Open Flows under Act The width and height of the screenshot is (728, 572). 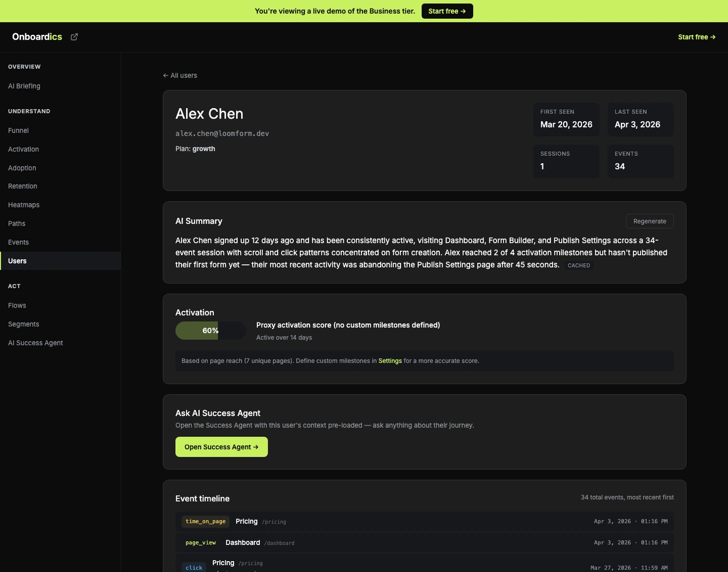pyautogui.click(x=17, y=305)
